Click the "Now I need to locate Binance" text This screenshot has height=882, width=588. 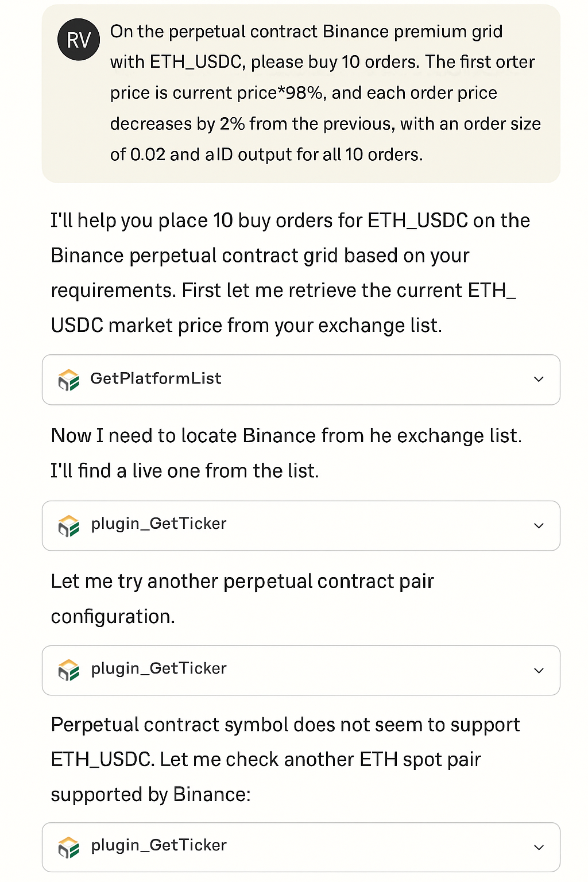(x=285, y=453)
